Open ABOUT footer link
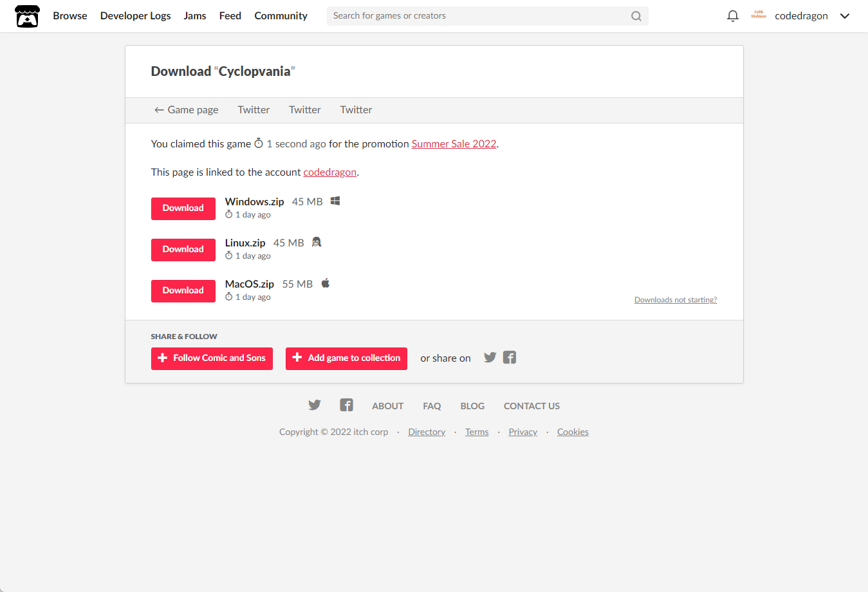 (x=388, y=406)
